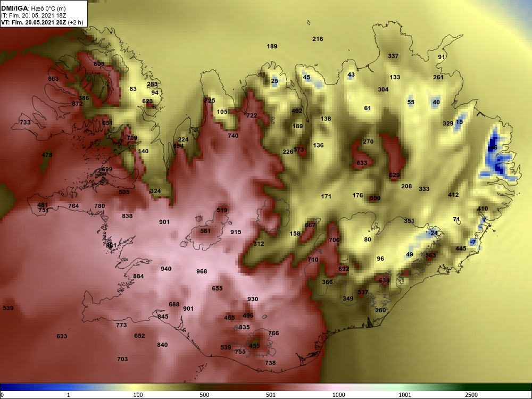
Task: Click the '2500' label on the color scale
Action: coord(471,395)
